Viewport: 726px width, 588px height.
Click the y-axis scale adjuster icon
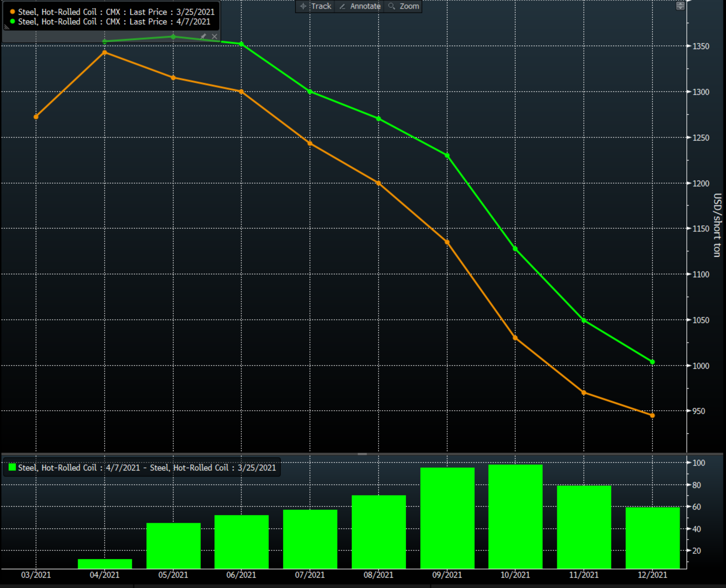(x=680, y=6)
